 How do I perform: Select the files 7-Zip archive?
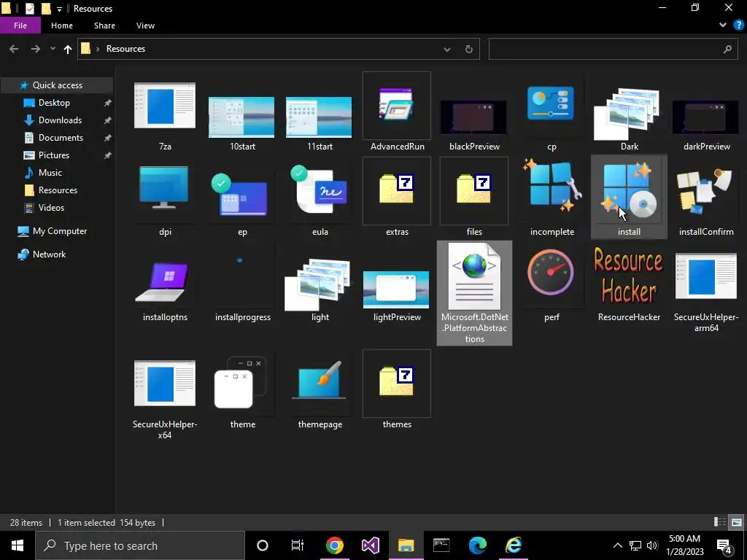point(473,190)
